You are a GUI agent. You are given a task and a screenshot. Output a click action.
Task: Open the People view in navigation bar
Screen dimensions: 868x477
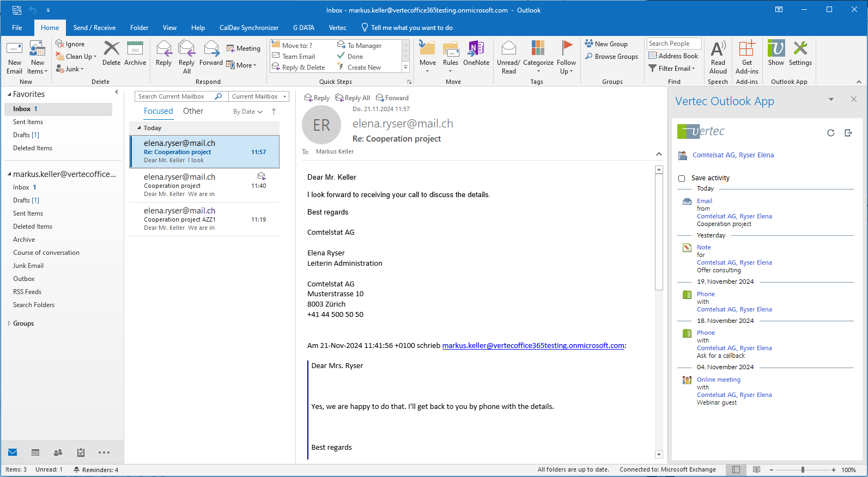click(x=58, y=452)
